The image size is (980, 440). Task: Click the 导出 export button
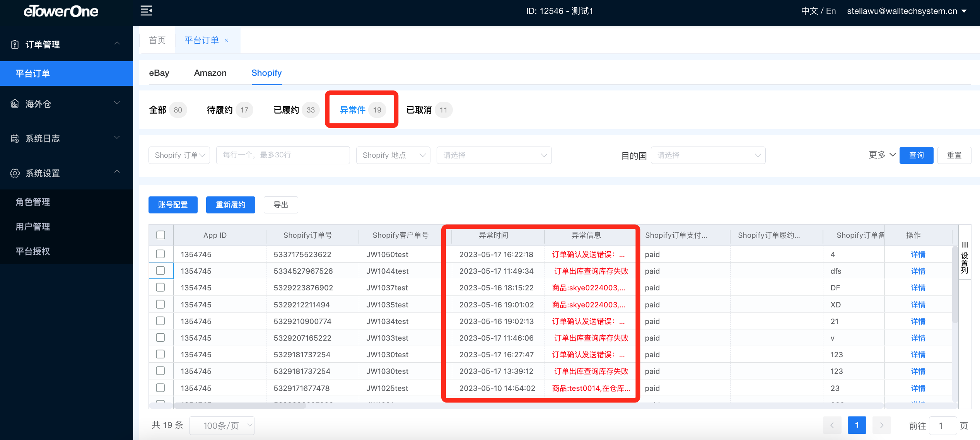point(281,205)
